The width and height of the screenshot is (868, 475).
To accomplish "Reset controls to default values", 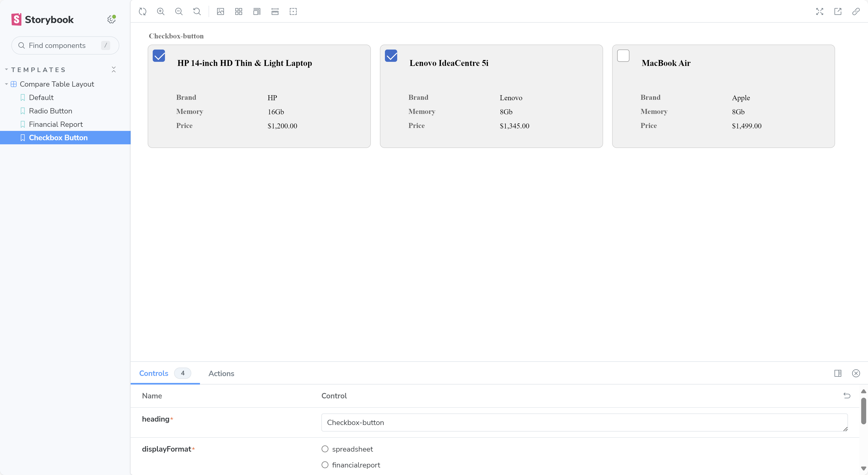I will tap(847, 395).
